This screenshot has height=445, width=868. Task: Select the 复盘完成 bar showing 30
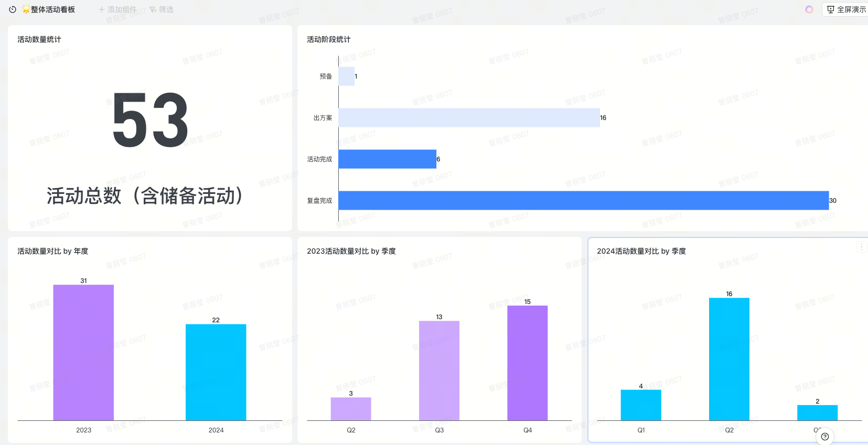pos(583,200)
